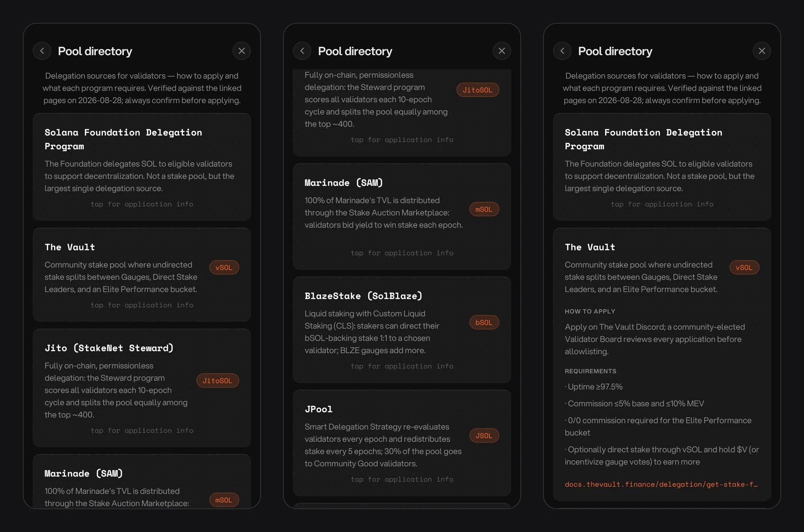This screenshot has height=532, width=804.
Task: Expand Marinade (SAM) card in middle panel
Action: [x=402, y=217]
